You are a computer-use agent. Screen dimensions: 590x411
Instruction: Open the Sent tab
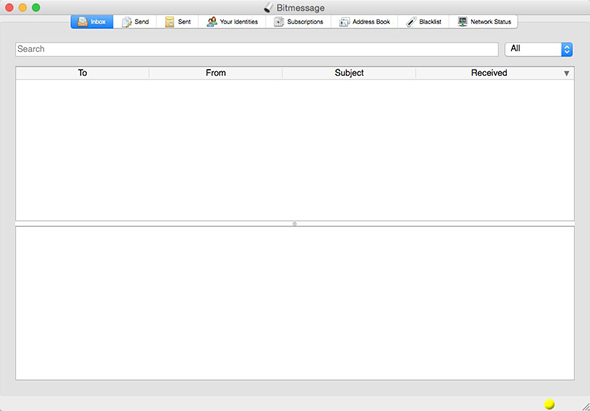(178, 22)
